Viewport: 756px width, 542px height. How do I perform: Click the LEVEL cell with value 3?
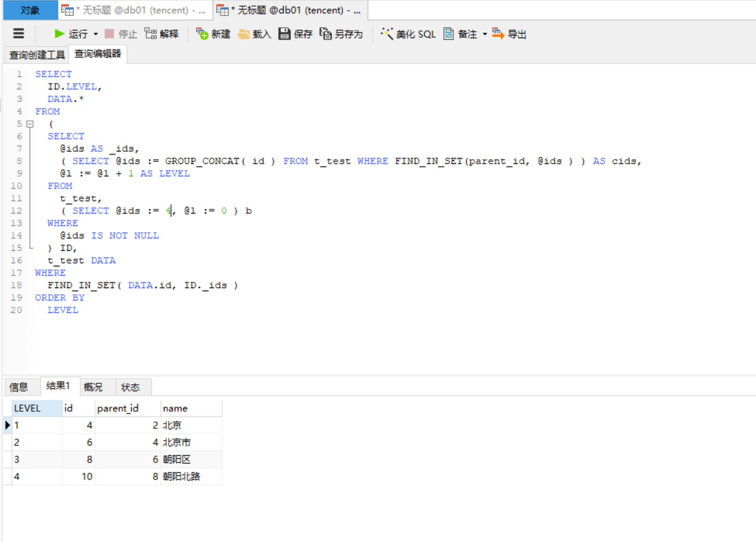click(x=37, y=459)
